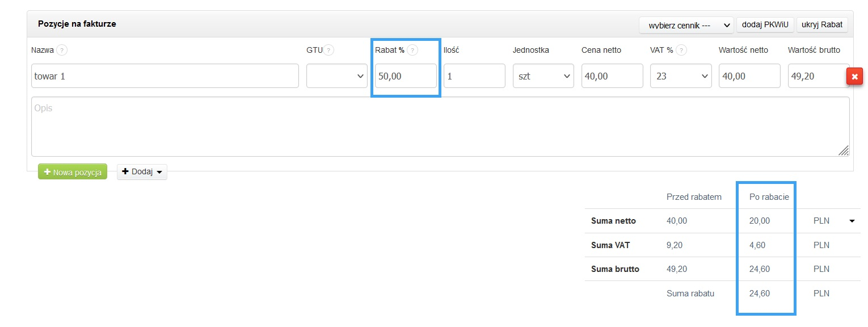868x327 pixels.
Task: Open the VAT % dropdown showing 23
Action: pyautogui.click(x=681, y=76)
